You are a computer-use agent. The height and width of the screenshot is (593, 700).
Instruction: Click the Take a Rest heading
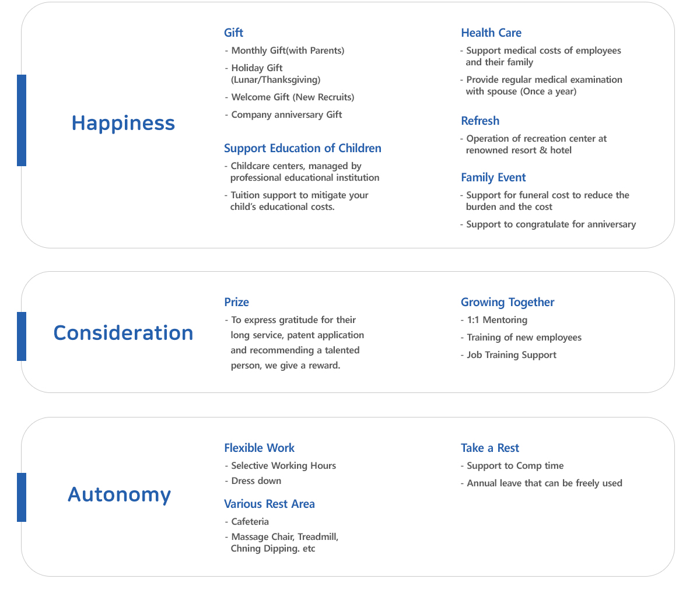(x=490, y=448)
